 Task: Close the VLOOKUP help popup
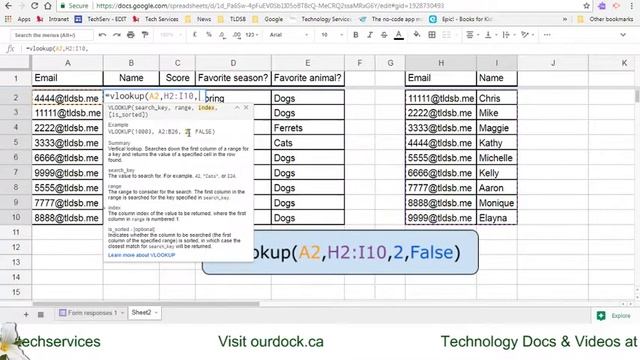pyautogui.click(x=246, y=107)
